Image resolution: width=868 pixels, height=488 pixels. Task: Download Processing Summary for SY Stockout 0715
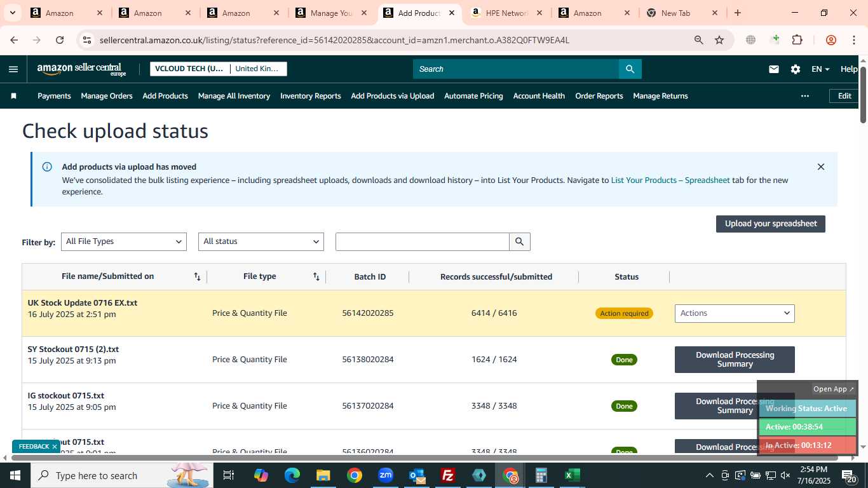click(735, 360)
